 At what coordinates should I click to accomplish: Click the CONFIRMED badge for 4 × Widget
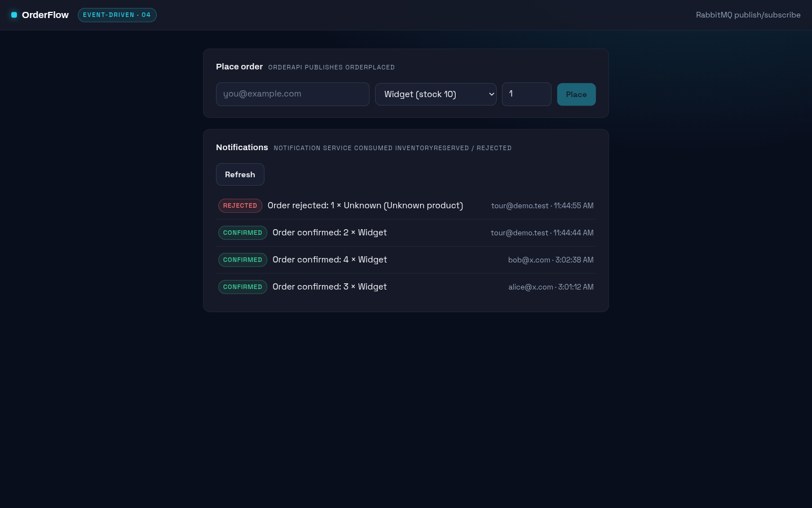point(242,260)
